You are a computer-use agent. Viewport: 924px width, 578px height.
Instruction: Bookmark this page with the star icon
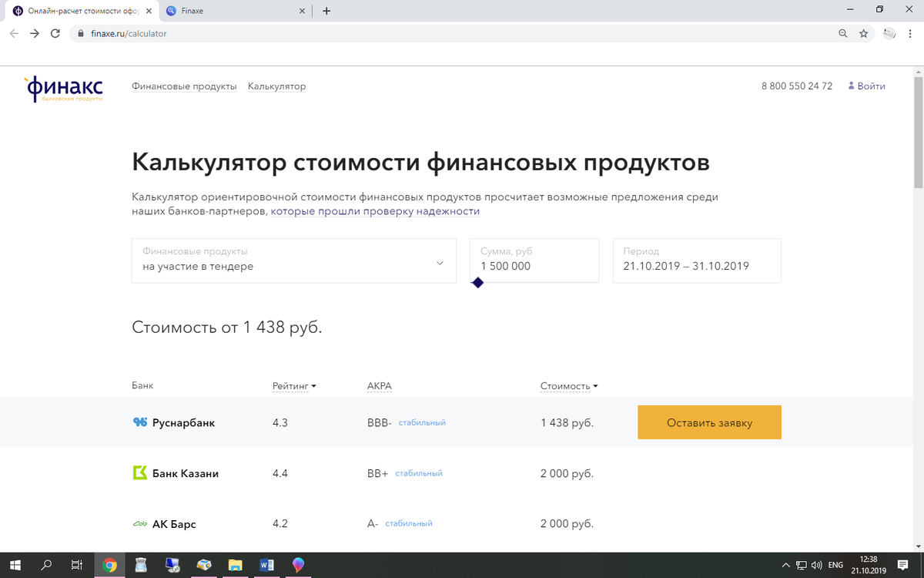click(864, 33)
